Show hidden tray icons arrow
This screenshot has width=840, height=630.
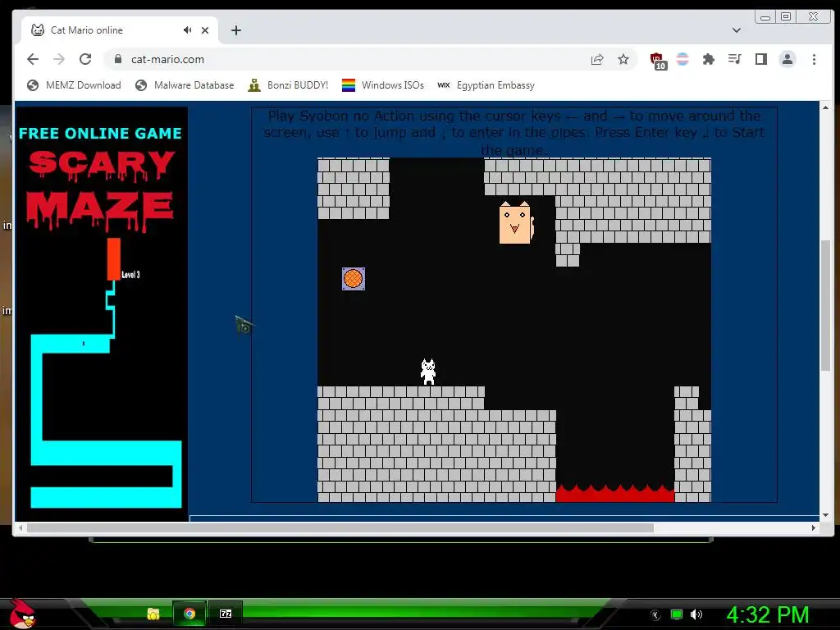pos(655,614)
